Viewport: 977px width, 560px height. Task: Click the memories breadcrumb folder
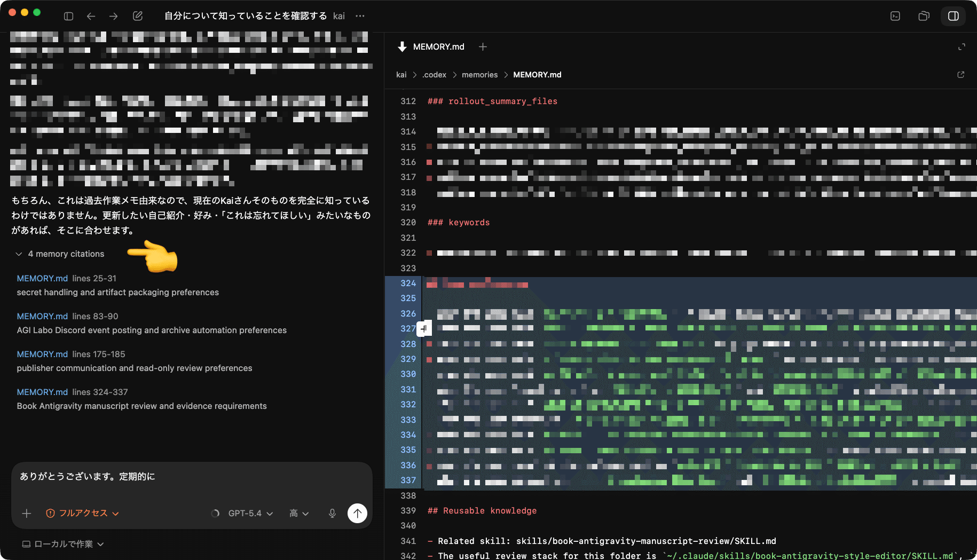point(479,75)
